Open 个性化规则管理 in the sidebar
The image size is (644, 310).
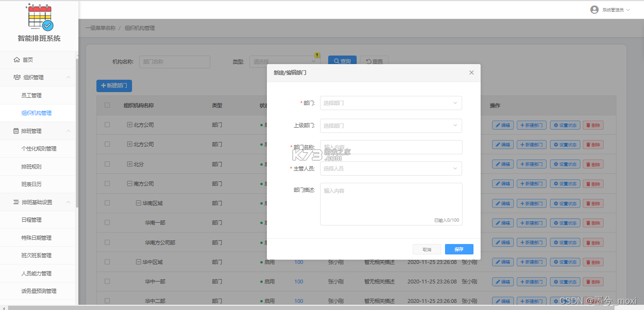pyautogui.click(x=38, y=149)
